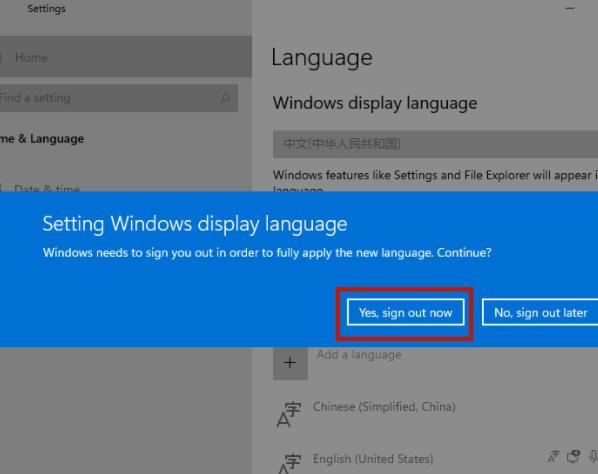Click the plus Add a language icon

[x=290, y=363]
